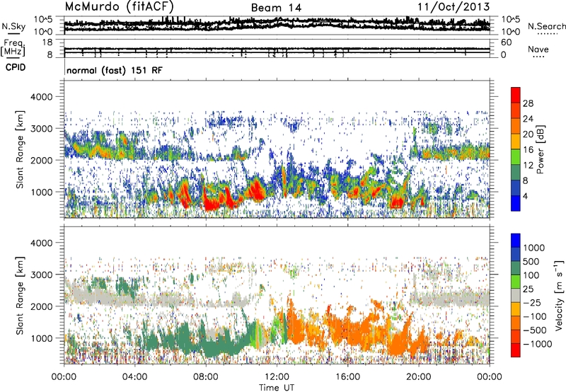566x392 pixels.
Task: Click the 'McMurdo (fitACF)' title text
Action: pos(119,6)
